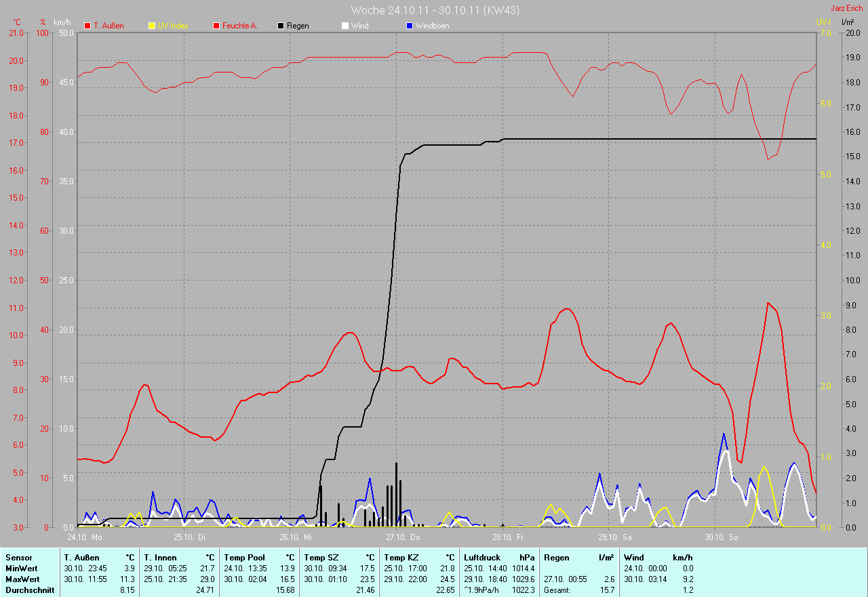Click the 'l/m²' axis unit above the chart
Viewport: 868px width, 597px height.
pyautogui.click(x=848, y=22)
